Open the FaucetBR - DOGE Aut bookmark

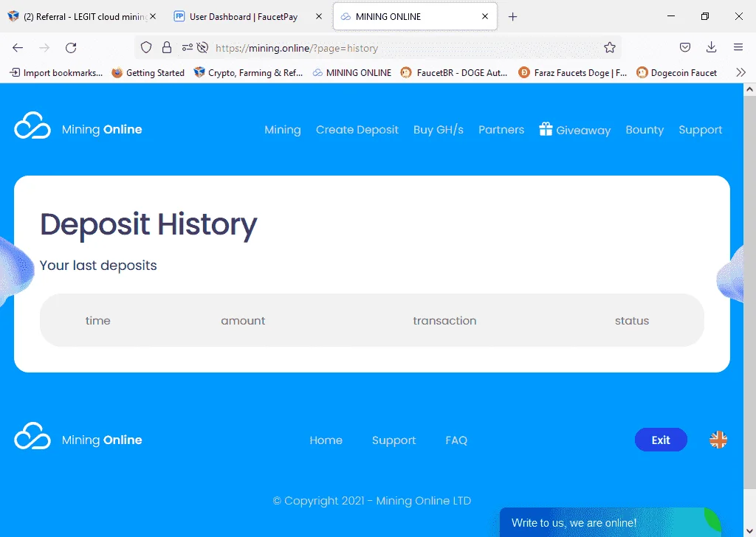coord(454,73)
